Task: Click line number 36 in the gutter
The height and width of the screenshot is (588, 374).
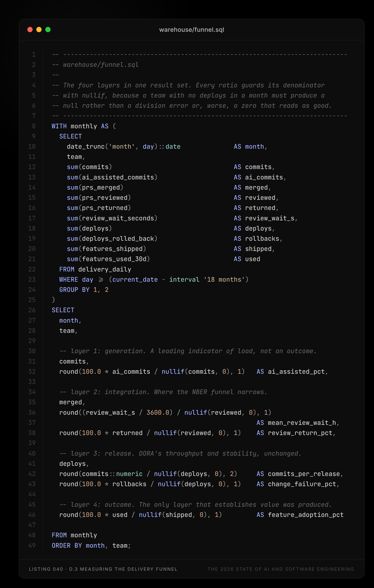Action: [x=32, y=413]
